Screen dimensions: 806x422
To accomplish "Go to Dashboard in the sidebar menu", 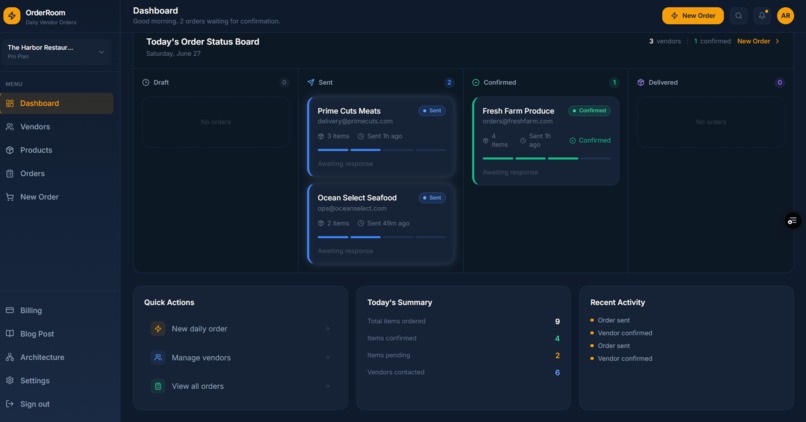I will click(57, 103).
